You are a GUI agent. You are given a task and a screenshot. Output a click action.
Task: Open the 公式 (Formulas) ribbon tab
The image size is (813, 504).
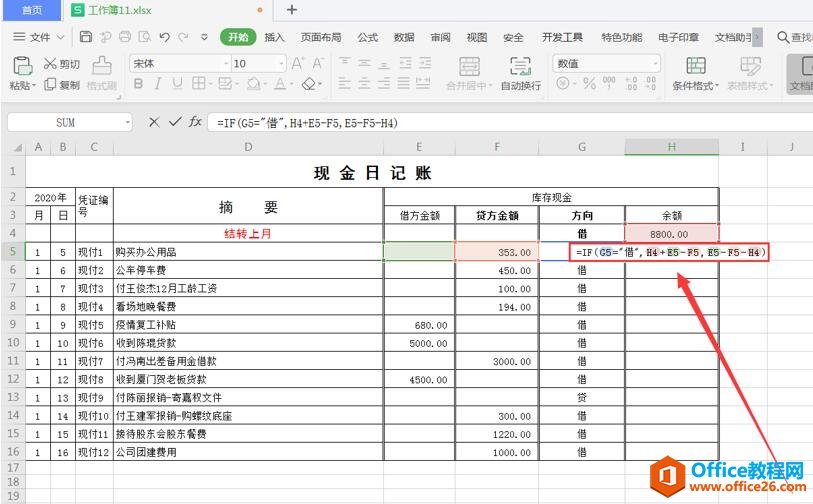367,37
